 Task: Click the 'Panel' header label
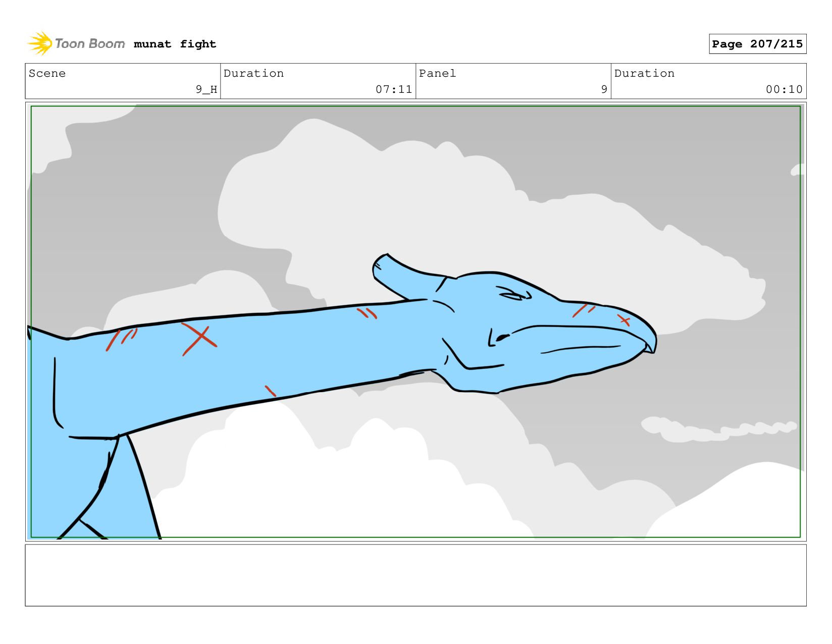click(437, 73)
